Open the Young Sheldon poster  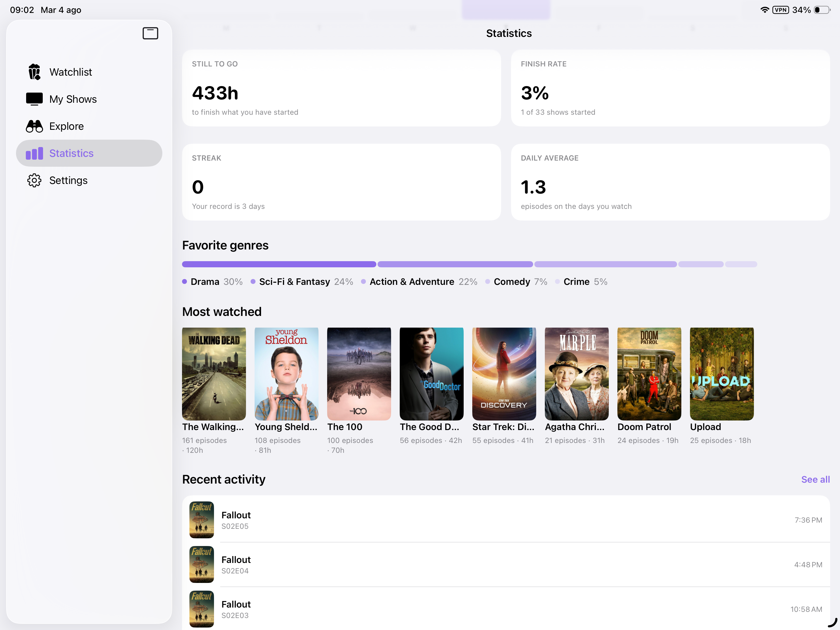(x=286, y=374)
